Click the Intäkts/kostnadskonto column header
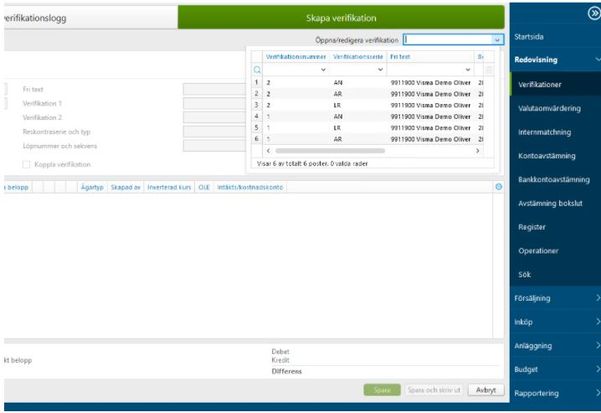This screenshot has height=413, width=601. coord(250,187)
